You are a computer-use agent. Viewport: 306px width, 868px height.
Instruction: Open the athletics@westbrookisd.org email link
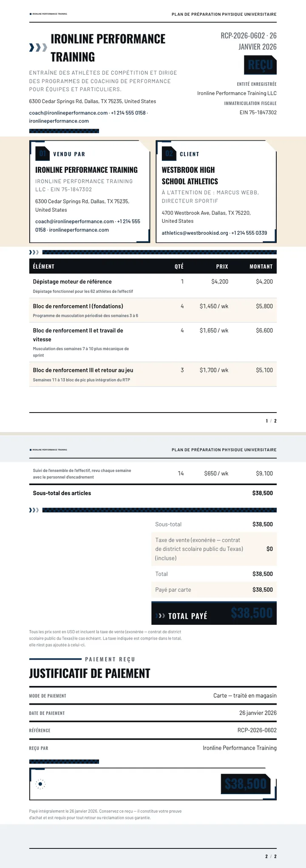195,233
